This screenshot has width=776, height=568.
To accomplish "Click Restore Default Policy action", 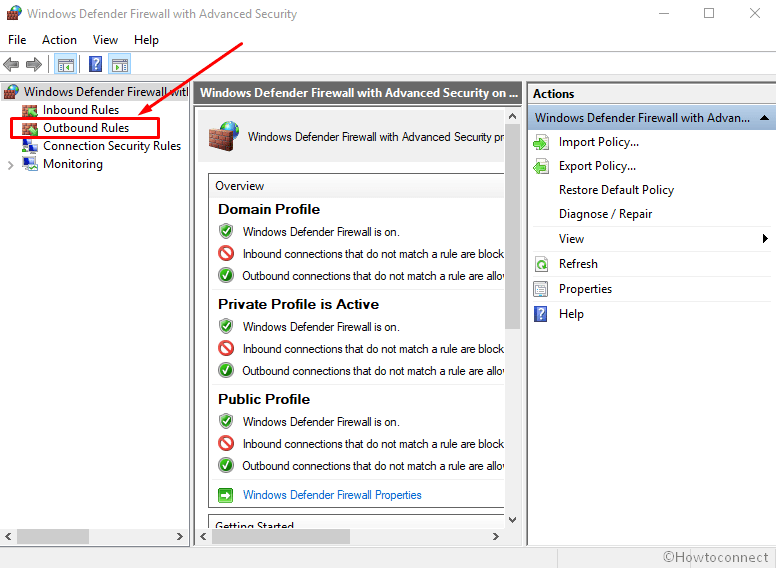I will 616,190.
